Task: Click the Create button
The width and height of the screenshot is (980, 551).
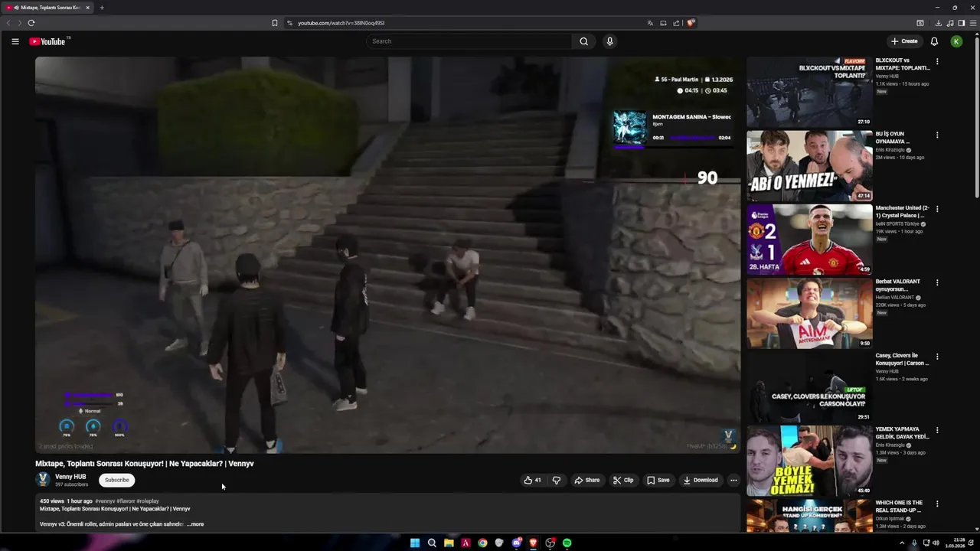Action: [x=904, y=41]
